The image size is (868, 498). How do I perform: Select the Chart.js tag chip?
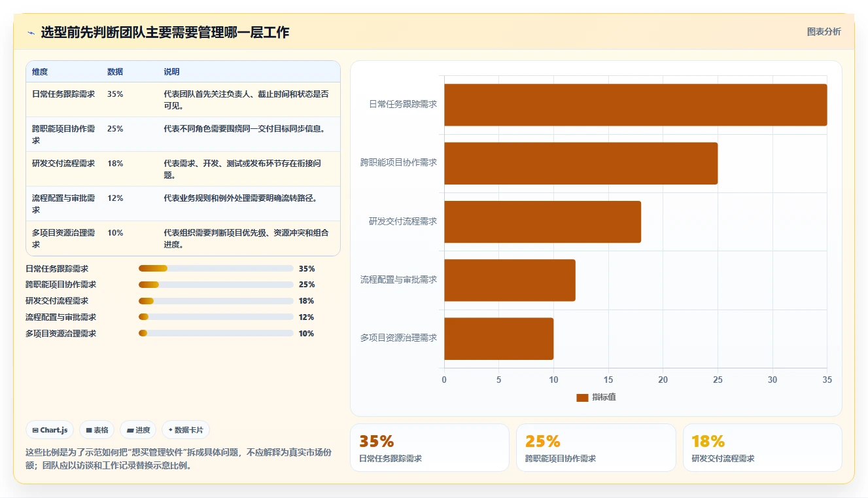click(x=50, y=430)
